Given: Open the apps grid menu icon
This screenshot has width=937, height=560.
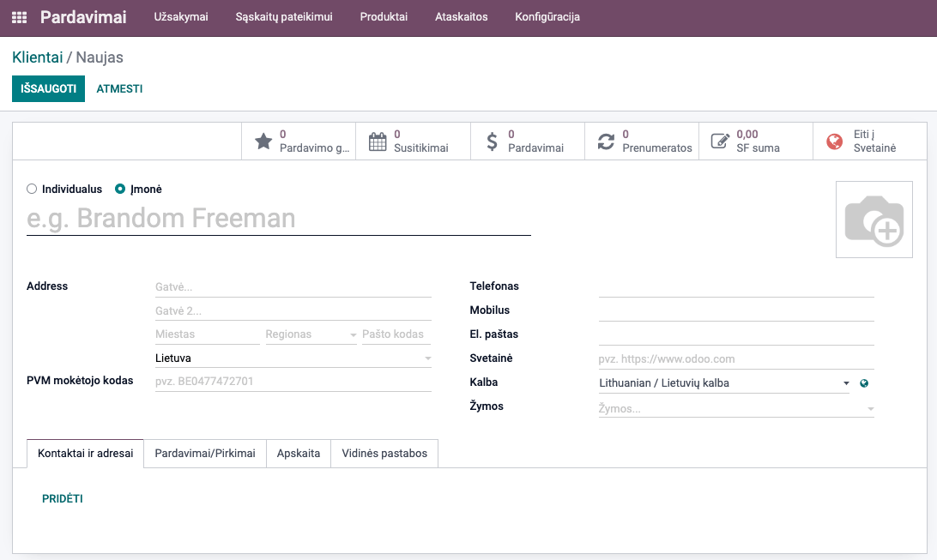Looking at the screenshot, I should [x=19, y=17].
